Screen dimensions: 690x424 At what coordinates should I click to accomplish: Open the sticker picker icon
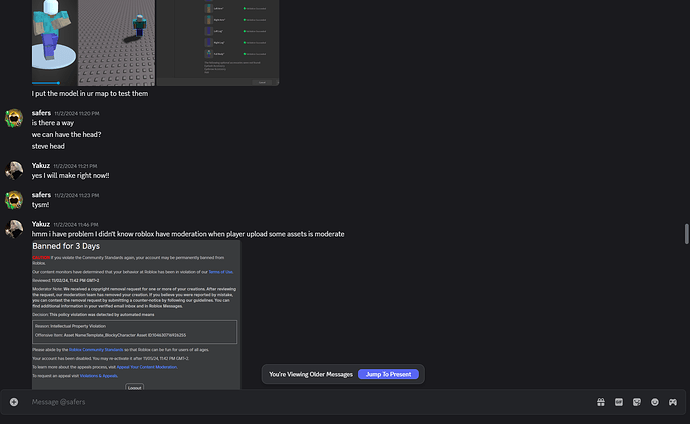tap(637, 402)
